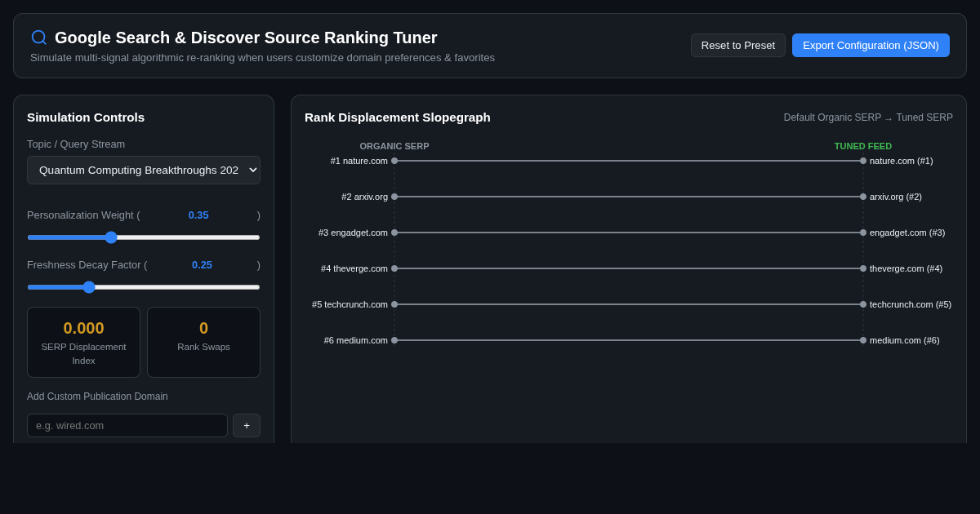Adjust the Personalization Weight slider

click(x=144, y=237)
